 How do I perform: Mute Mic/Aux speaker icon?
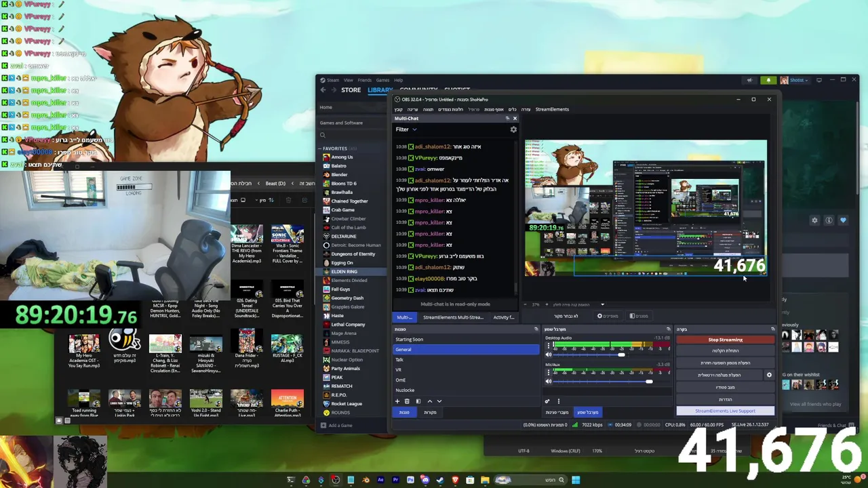click(549, 382)
